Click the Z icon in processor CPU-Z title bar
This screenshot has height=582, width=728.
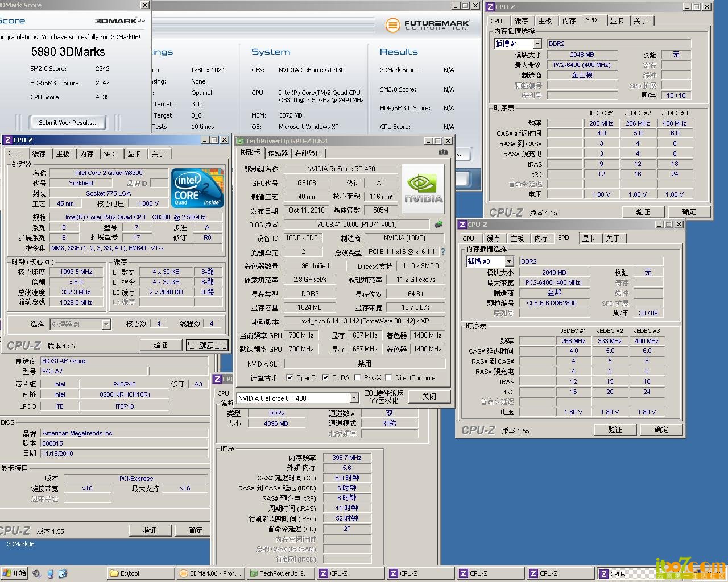7,140
